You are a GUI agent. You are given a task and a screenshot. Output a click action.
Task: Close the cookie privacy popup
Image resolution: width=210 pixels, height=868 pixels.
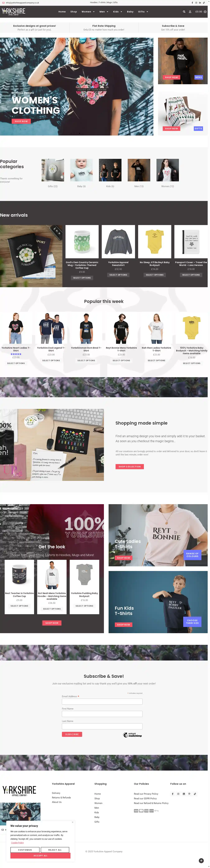72,822
